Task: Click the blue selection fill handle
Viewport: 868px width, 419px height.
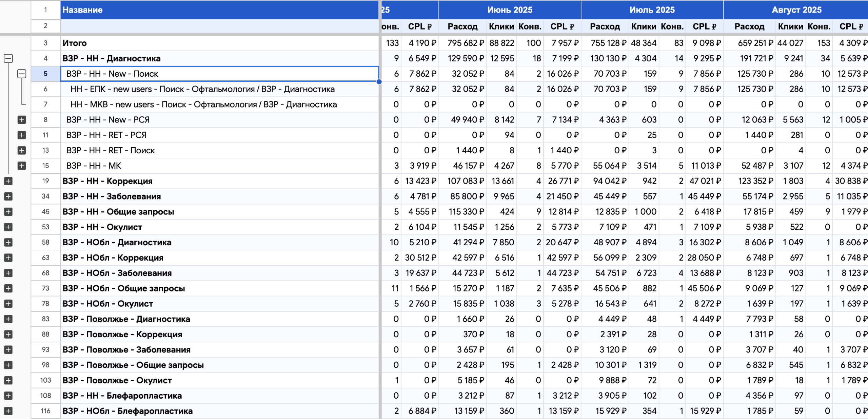Action: (x=379, y=82)
